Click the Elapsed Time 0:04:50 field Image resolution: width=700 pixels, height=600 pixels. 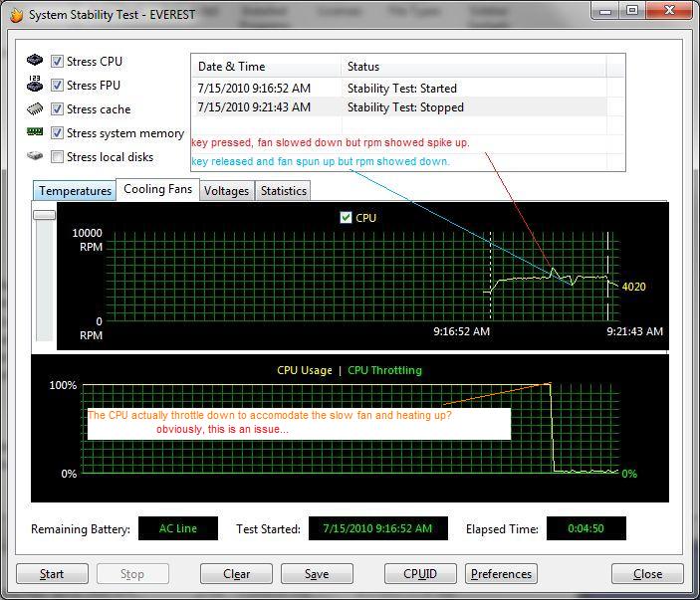tap(585, 528)
